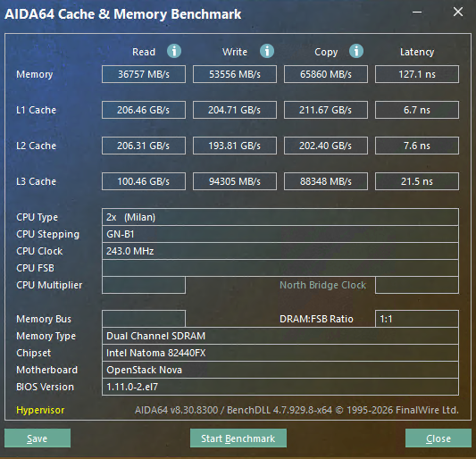Click the CPU Type field showing Milan
This screenshot has height=459, width=476.
coord(280,217)
